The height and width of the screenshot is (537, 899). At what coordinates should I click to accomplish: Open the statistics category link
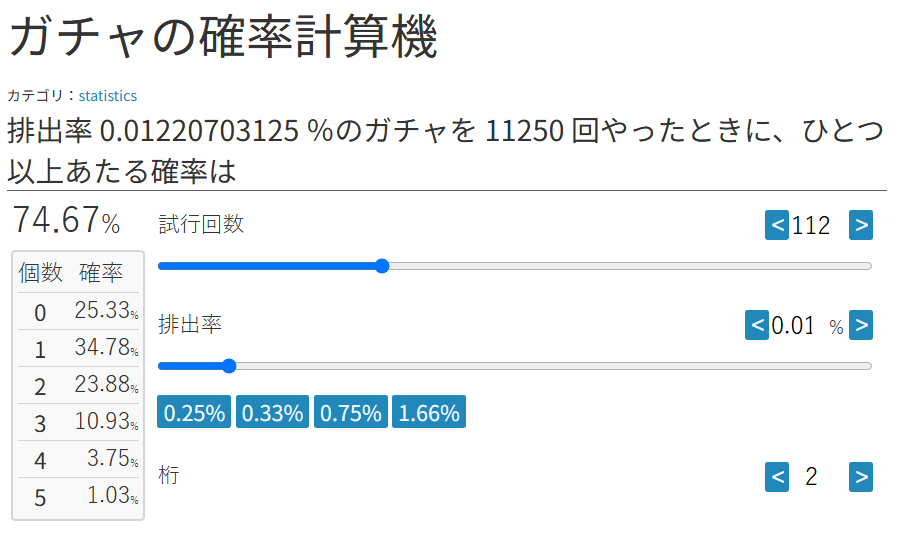(108, 96)
